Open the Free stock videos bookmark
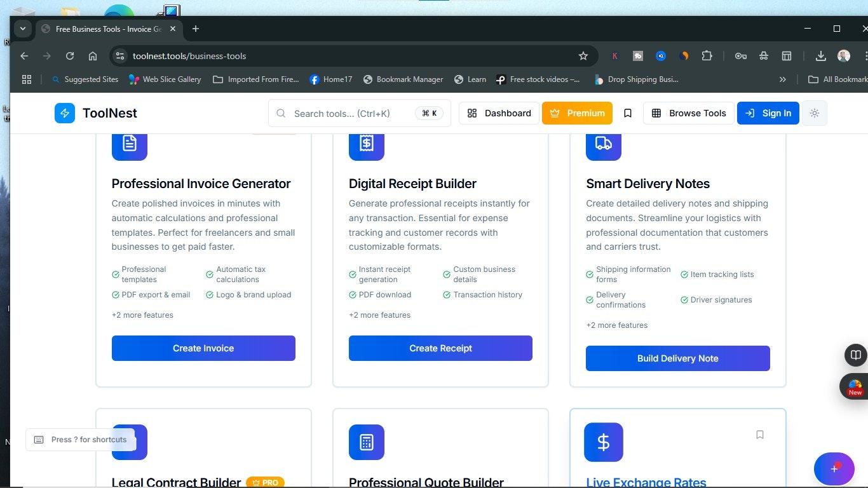Image resolution: width=868 pixels, height=488 pixels. [538, 79]
